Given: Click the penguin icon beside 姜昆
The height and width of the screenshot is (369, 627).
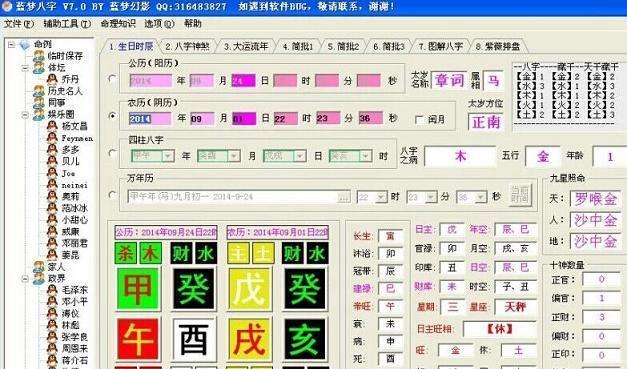Looking at the screenshot, I should 52,254.
